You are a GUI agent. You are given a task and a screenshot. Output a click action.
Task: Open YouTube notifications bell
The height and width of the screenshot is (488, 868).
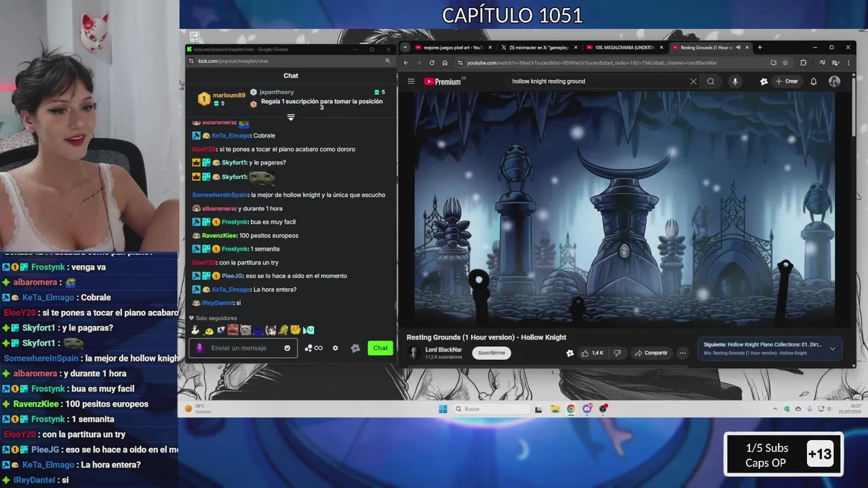[814, 81]
